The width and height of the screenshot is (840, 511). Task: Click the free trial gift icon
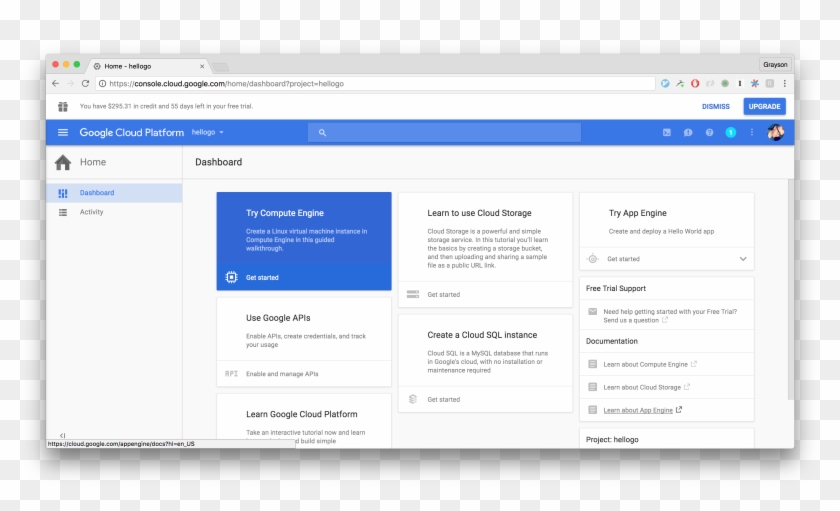click(63, 106)
